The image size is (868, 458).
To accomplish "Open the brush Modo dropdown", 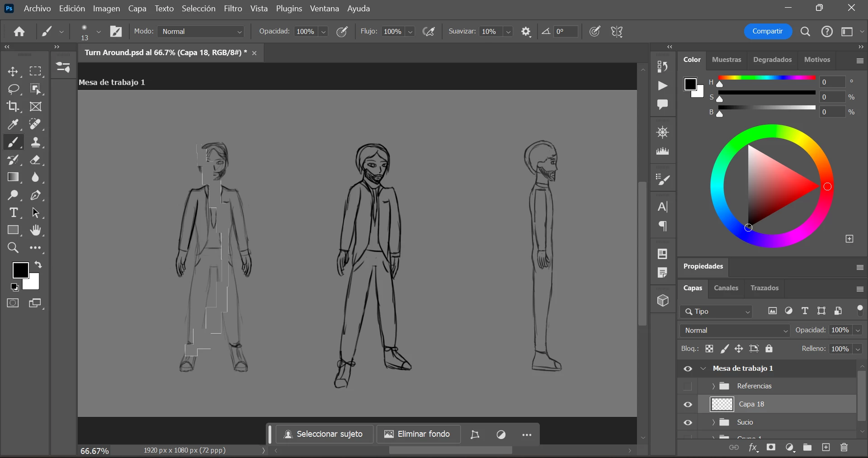I will [x=201, y=32].
